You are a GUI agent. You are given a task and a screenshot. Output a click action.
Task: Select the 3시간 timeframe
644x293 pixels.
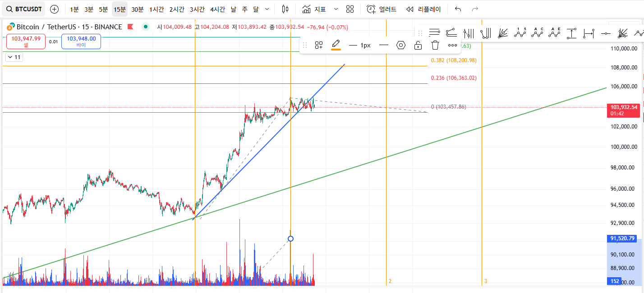click(x=197, y=9)
